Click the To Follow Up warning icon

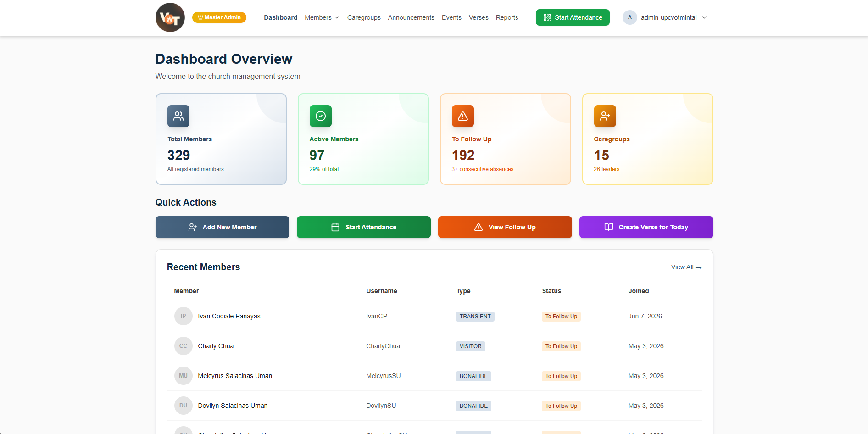coord(463,116)
